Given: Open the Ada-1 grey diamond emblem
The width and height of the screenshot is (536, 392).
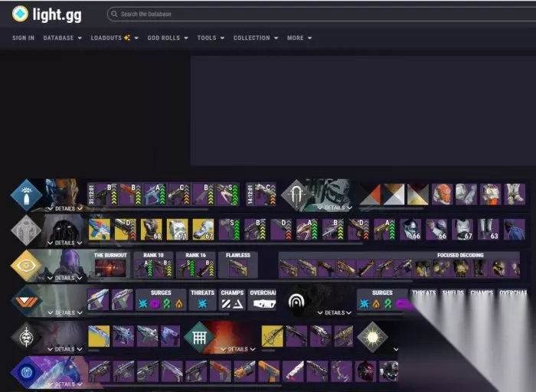Looking at the screenshot, I should tap(296, 194).
